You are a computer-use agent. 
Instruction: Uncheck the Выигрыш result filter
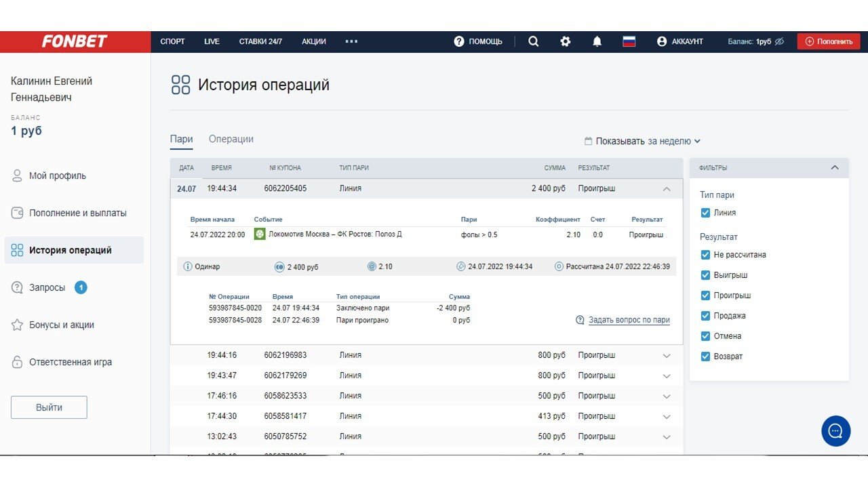click(705, 275)
